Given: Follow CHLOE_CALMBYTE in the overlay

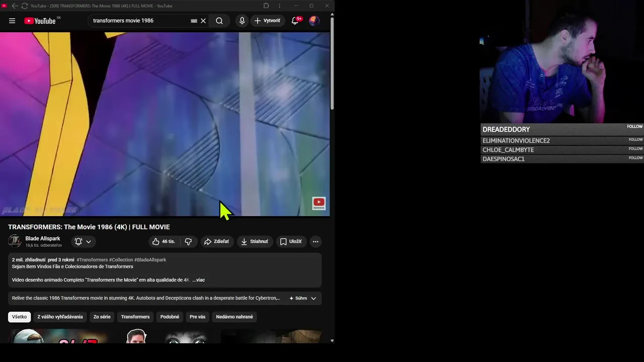Looking at the screenshot, I should point(635,149).
